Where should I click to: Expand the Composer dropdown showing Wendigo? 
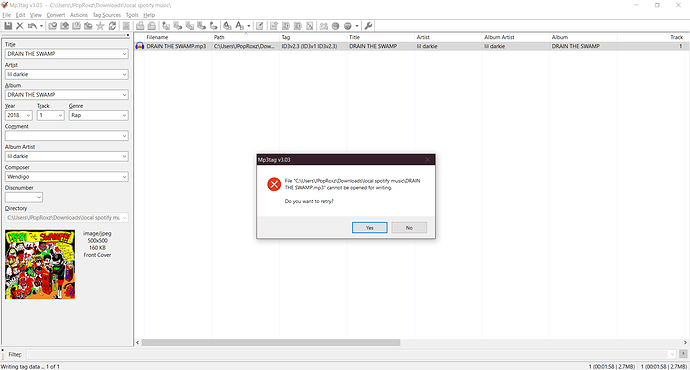tap(124, 177)
